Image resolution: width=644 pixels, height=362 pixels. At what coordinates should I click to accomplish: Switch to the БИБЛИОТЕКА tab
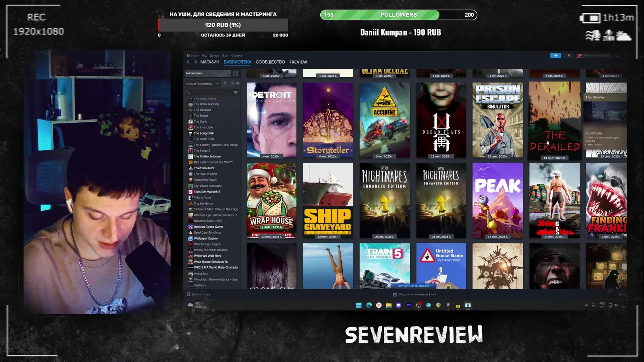[237, 62]
